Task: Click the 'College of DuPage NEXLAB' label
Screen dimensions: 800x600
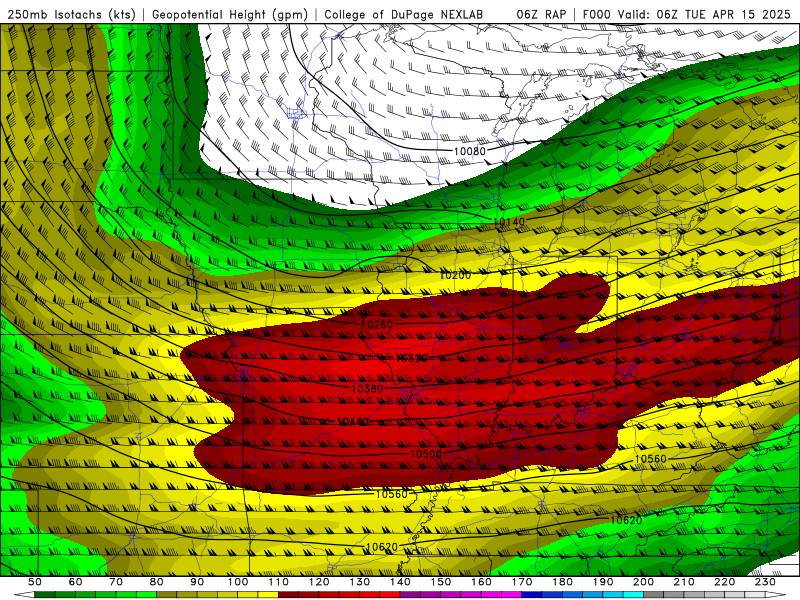Action: tap(404, 14)
